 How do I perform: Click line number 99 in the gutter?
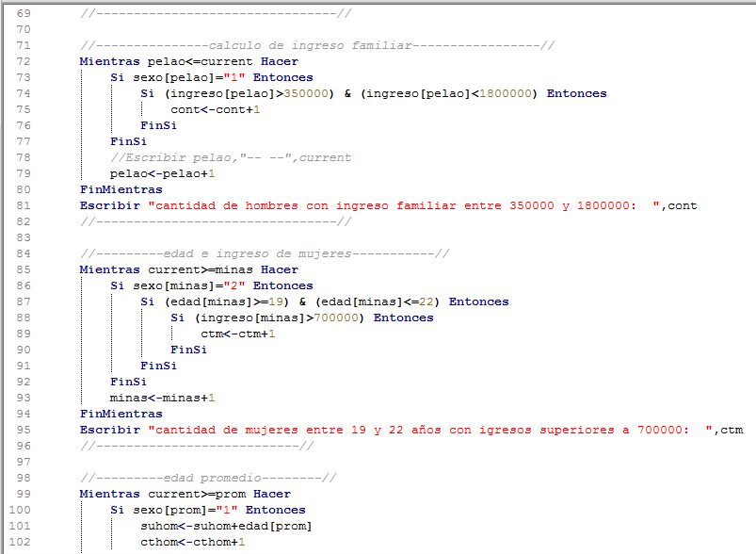pos(24,494)
